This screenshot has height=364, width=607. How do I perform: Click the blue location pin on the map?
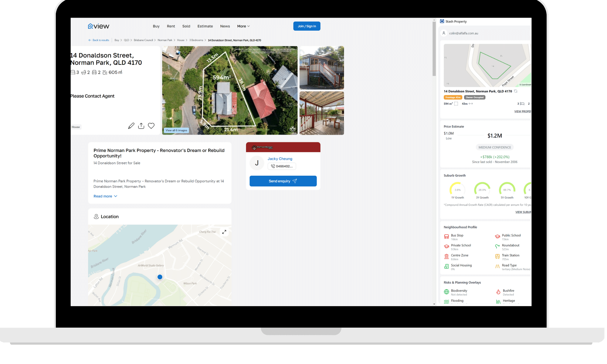[160, 277]
